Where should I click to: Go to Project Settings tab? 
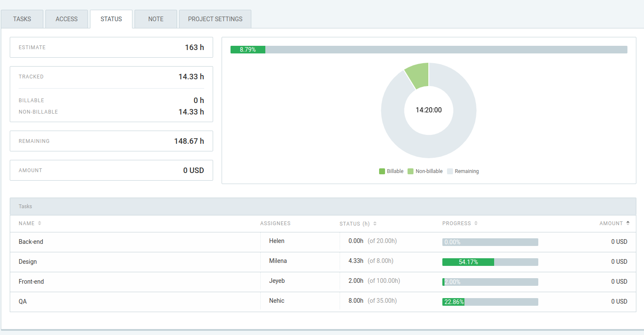pyautogui.click(x=215, y=19)
